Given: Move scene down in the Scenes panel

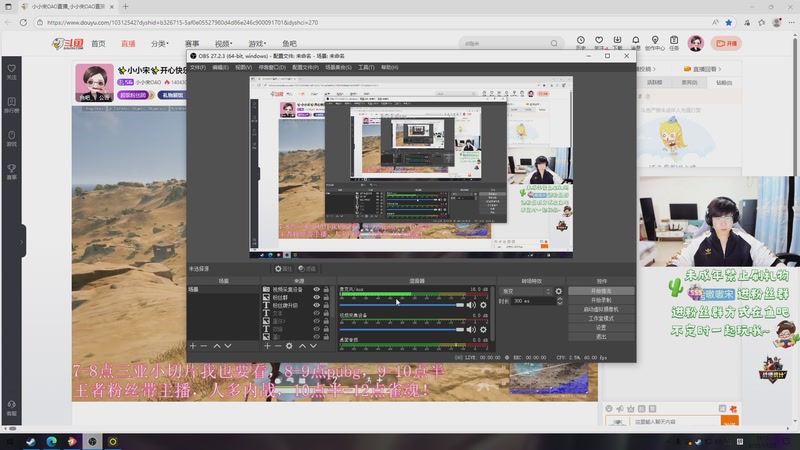Looking at the screenshot, I should [228, 346].
